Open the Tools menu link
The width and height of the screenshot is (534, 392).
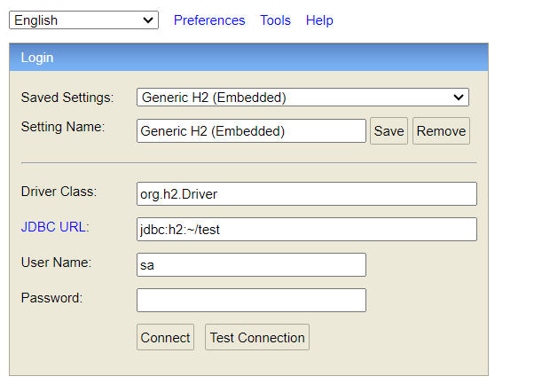point(275,20)
